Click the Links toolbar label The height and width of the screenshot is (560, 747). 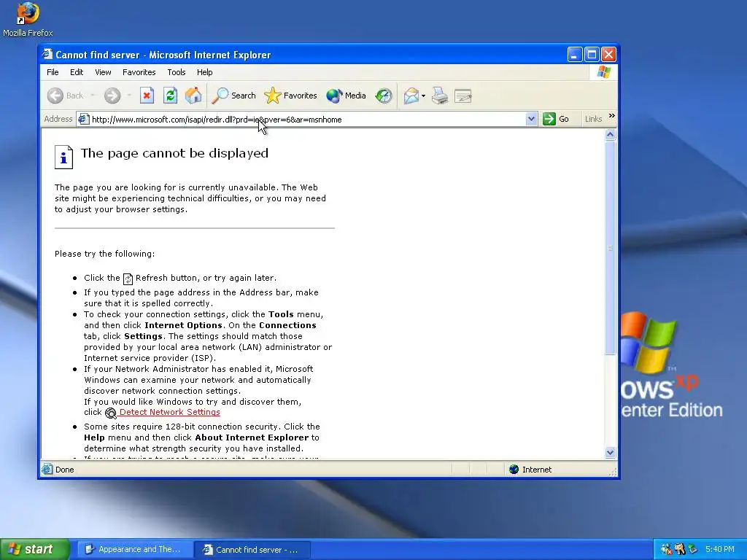(x=593, y=119)
